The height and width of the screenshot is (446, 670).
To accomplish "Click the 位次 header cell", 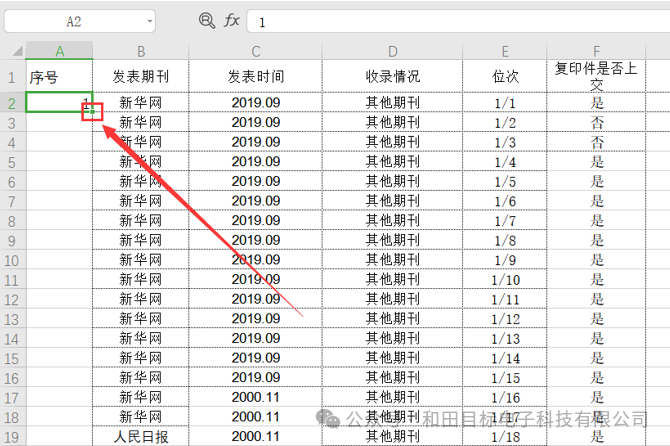I will tap(505, 77).
